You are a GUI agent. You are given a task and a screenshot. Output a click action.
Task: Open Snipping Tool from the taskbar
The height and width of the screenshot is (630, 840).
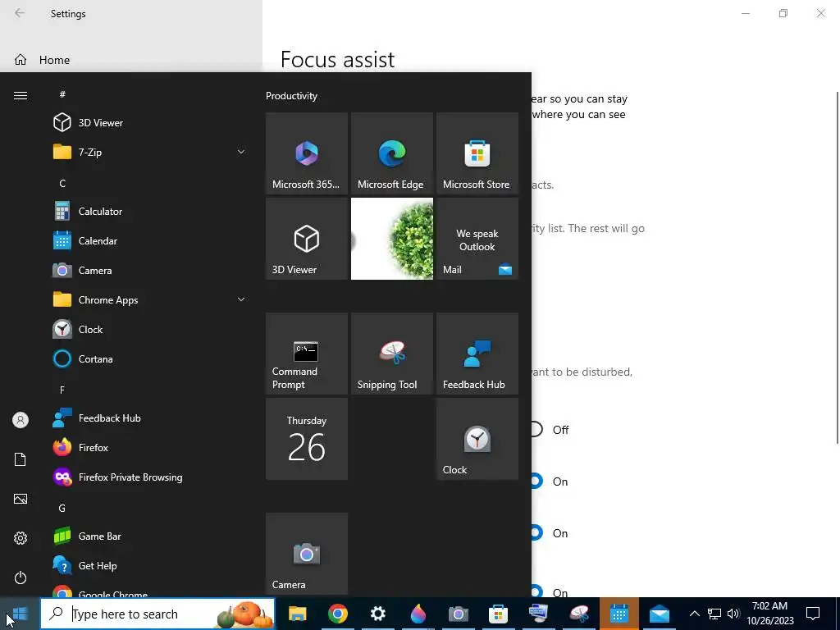[578, 614]
